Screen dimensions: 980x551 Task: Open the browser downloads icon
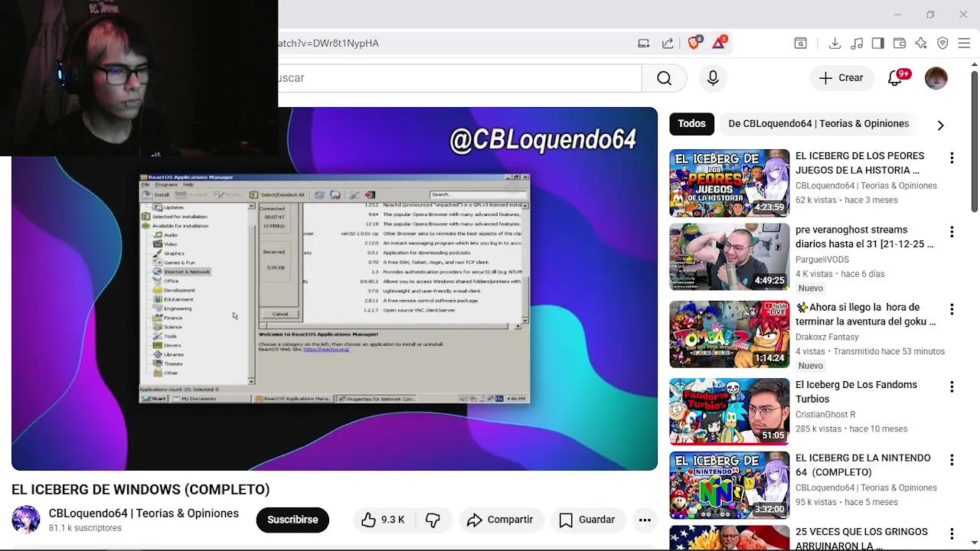(x=835, y=44)
